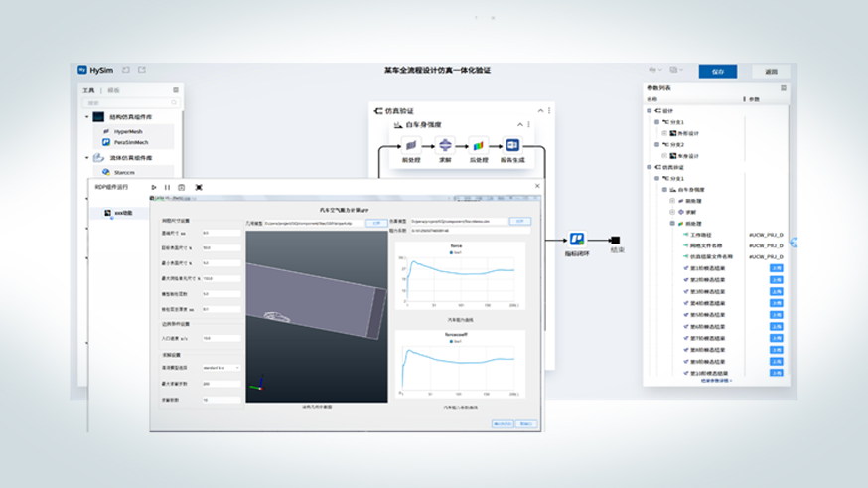Switch to the 模板 tab
This screenshot has width=868, height=488.
pyautogui.click(x=113, y=90)
